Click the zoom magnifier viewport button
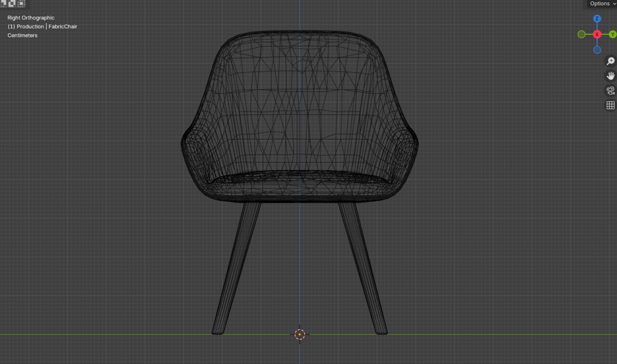This screenshot has height=364, width=617. point(610,61)
